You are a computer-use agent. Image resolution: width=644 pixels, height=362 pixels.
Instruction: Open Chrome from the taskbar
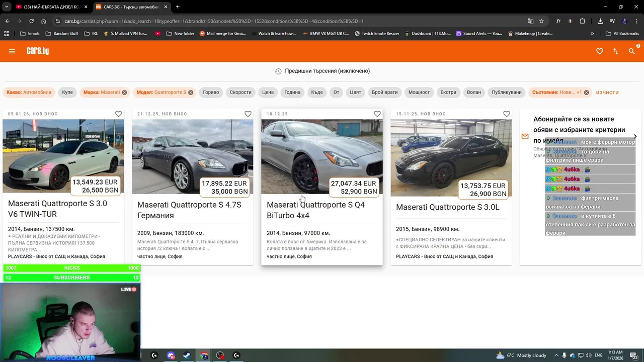click(x=204, y=355)
